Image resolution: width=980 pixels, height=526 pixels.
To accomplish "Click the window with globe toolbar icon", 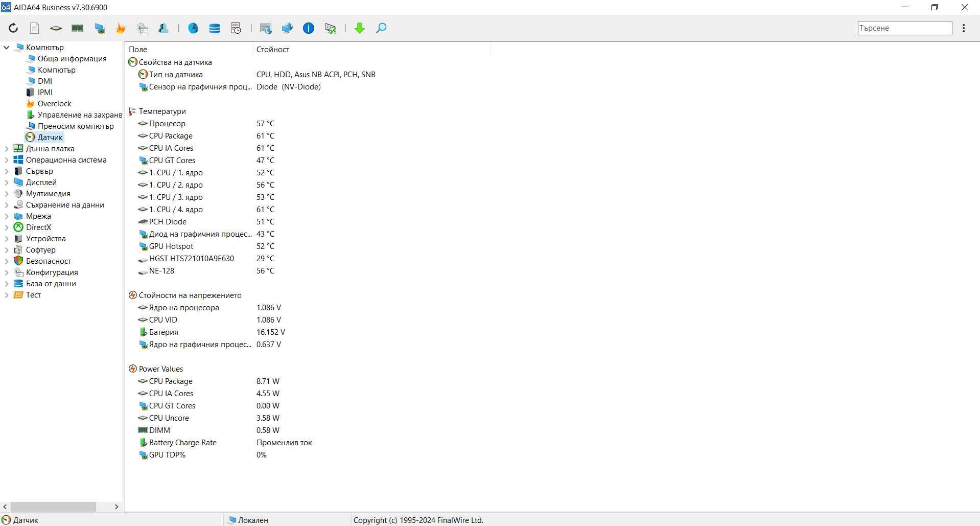I will [x=266, y=28].
